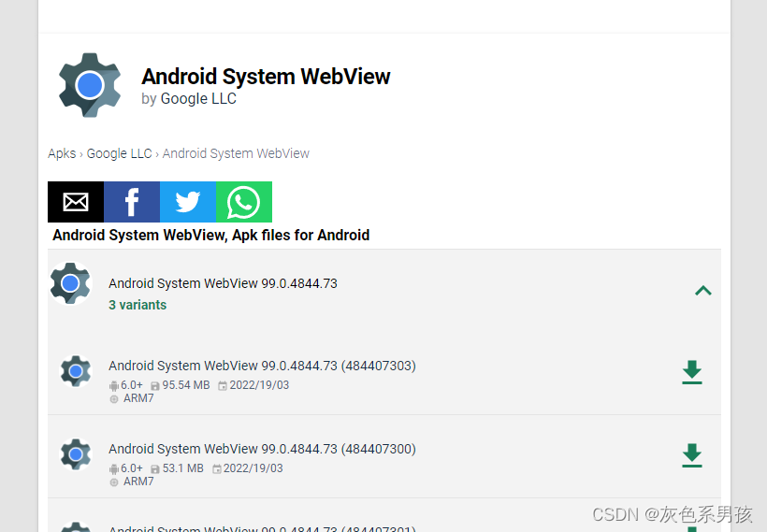Image resolution: width=767 pixels, height=532 pixels.
Task: Click the '6.0+' Android version of the 484407300 variant
Action: (x=132, y=468)
